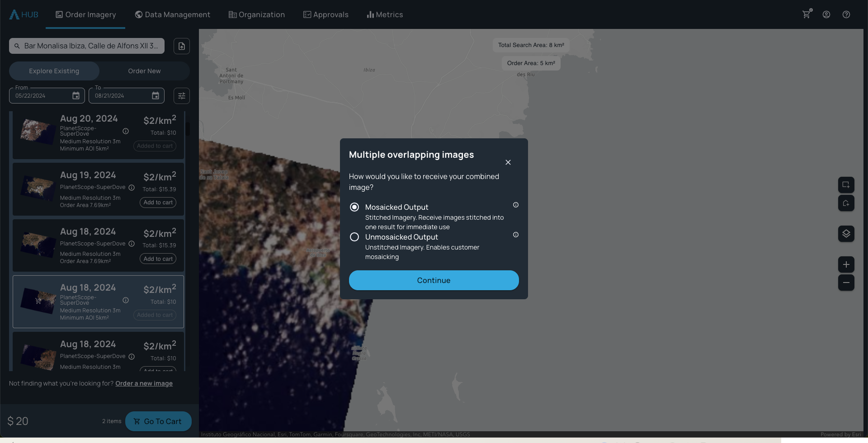The image size is (868, 443).
Task: Switch to the Order New tab
Action: coord(144,71)
